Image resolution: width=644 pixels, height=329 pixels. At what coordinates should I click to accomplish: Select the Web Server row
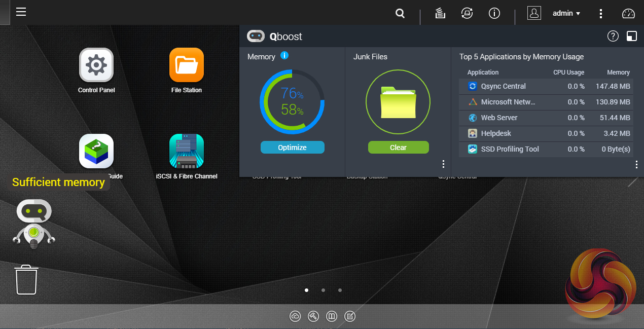546,118
